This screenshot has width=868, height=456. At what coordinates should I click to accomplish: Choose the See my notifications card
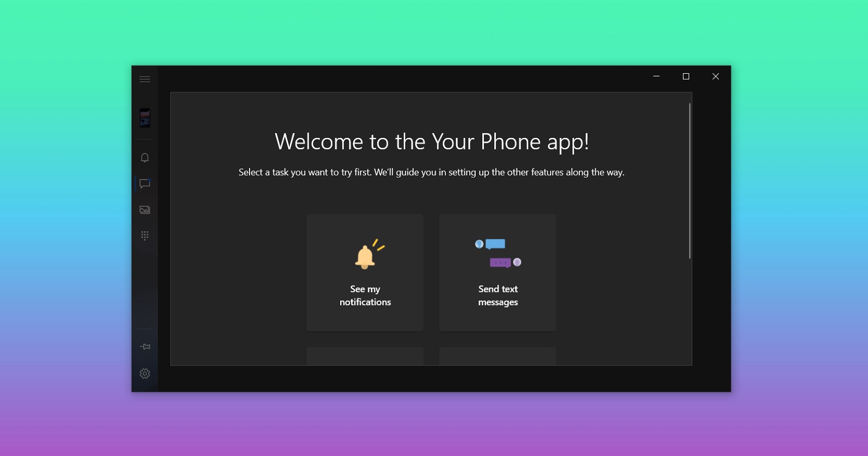tap(365, 273)
